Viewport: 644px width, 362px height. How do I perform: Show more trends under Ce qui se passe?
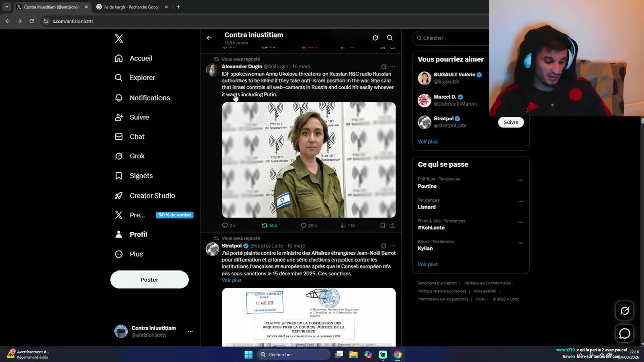(428, 264)
